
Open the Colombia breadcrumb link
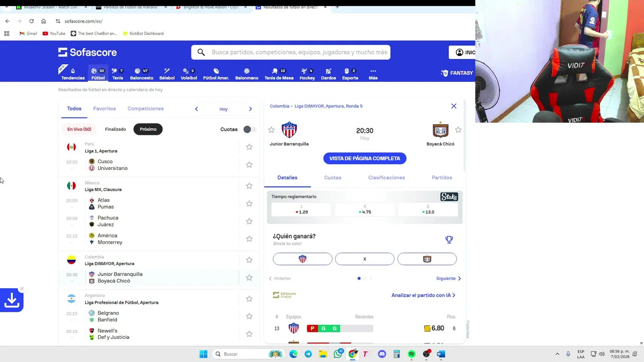[x=280, y=106]
